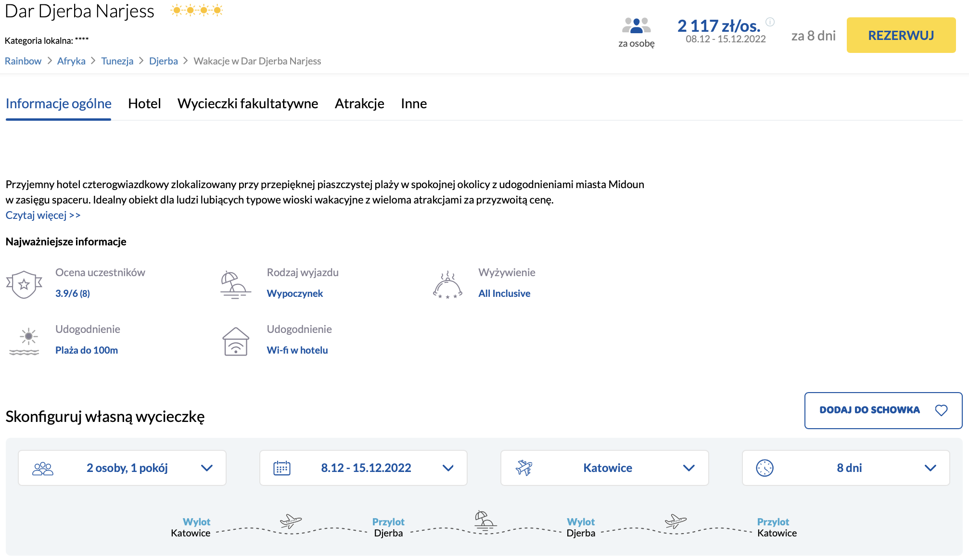Click the sun and waves Plaża icon
This screenshot has height=560, width=969.
tap(24, 342)
